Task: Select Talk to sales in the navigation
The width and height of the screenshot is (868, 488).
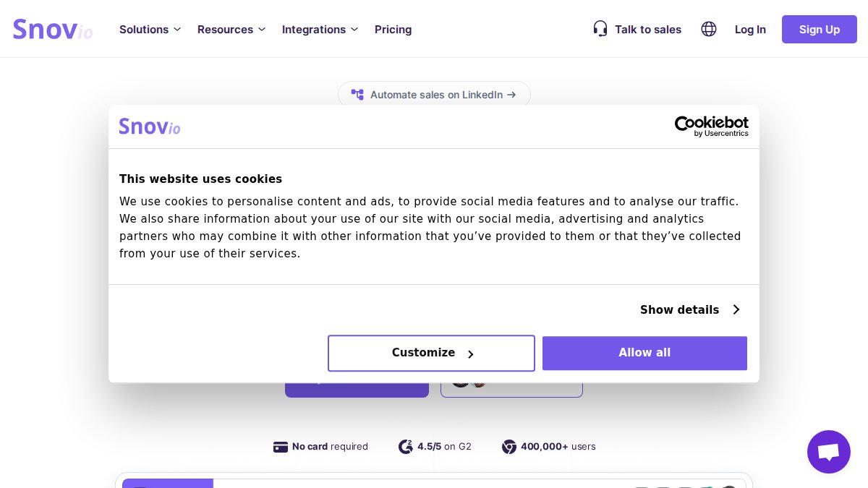Action: [647, 30]
